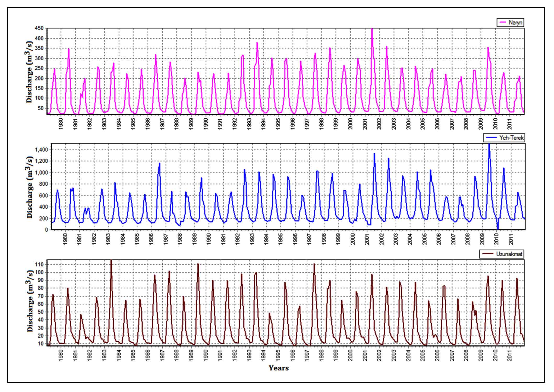Click the 1,400 y-axis tick label
This screenshot has width=554, height=392.
coord(41,150)
